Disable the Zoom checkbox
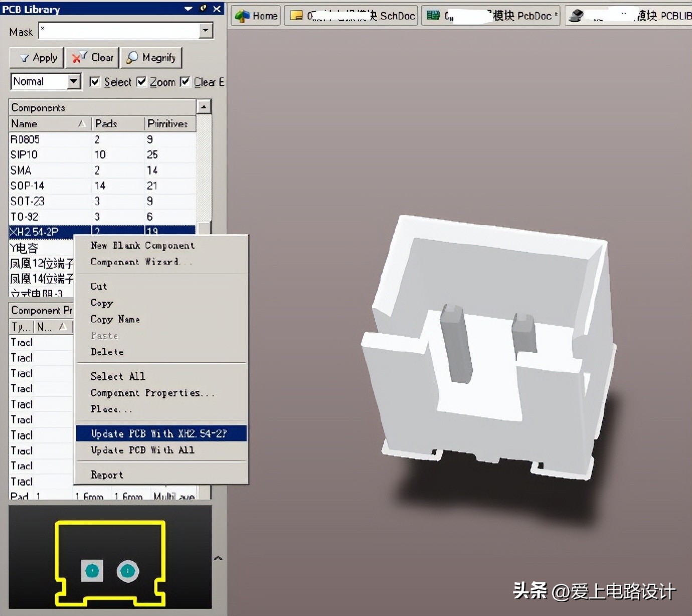This screenshot has height=616, width=692. point(141,81)
